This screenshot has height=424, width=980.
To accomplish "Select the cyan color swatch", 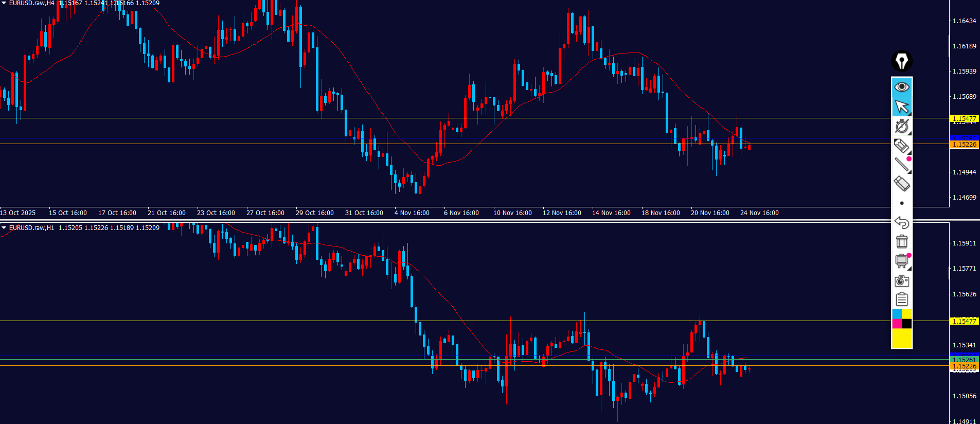I will coord(897,314).
